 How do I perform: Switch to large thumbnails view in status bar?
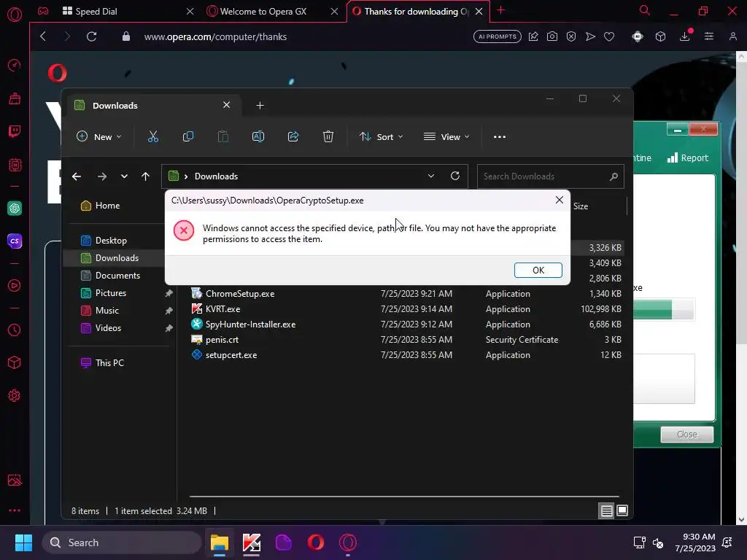click(x=622, y=510)
